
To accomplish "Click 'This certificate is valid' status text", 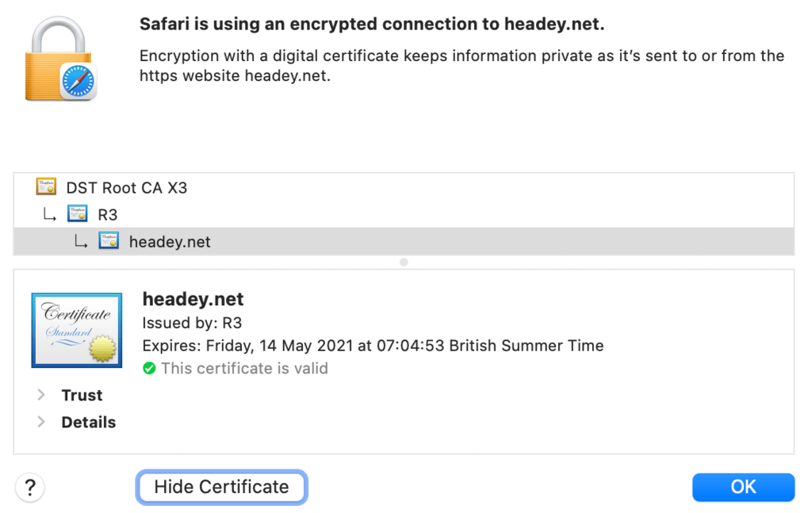I will tap(244, 369).
